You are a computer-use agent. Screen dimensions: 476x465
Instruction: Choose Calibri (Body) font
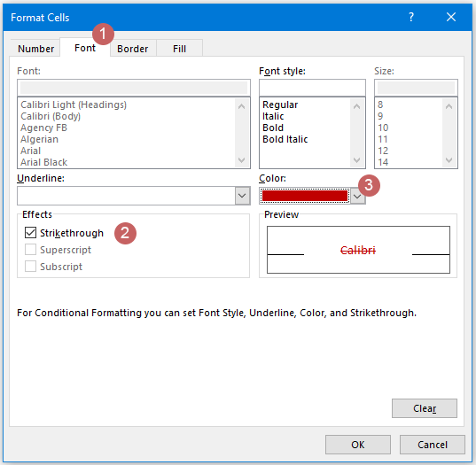tap(51, 116)
